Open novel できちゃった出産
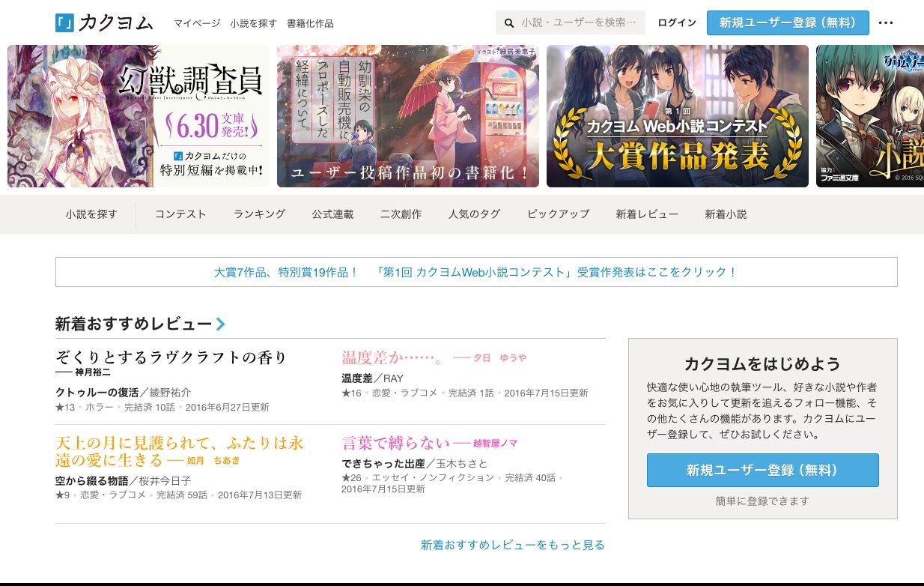Image resolution: width=924 pixels, height=586 pixels. tap(383, 463)
